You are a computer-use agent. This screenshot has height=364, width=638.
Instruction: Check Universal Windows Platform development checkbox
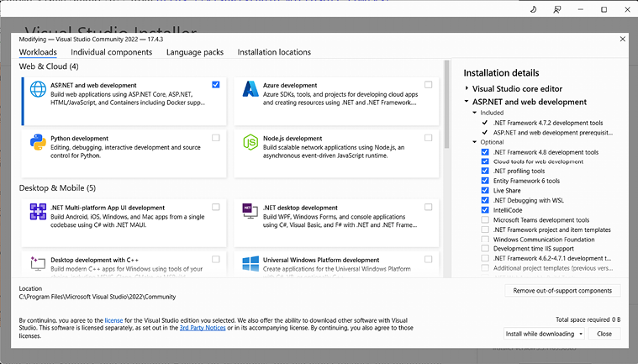pyautogui.click(x=428, y=259)
